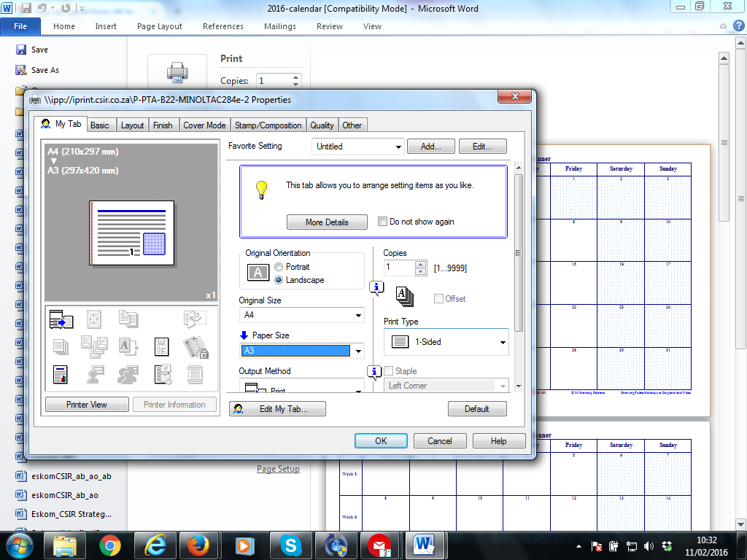Click the Edit My Tab button

coord(278,409)
